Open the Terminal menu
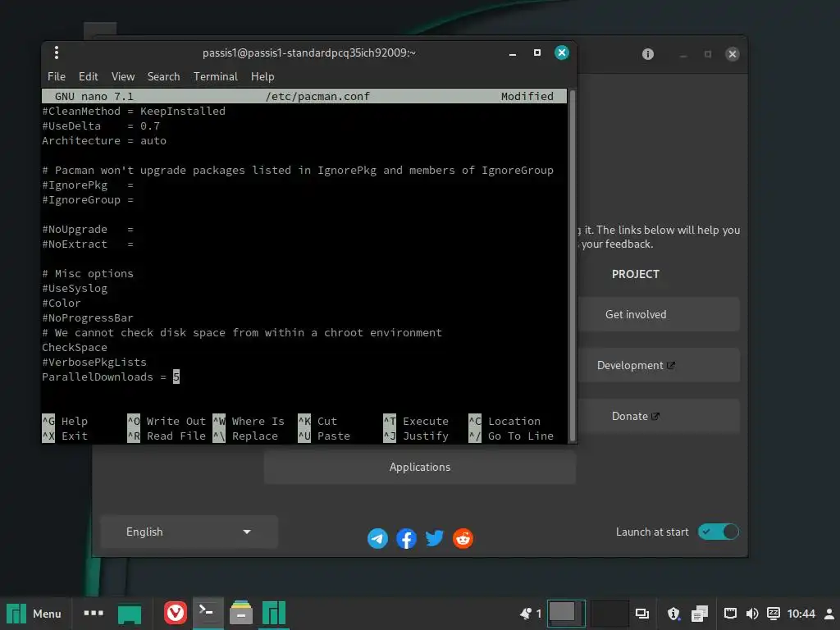The image size is (840, 630). click(216, 76)
